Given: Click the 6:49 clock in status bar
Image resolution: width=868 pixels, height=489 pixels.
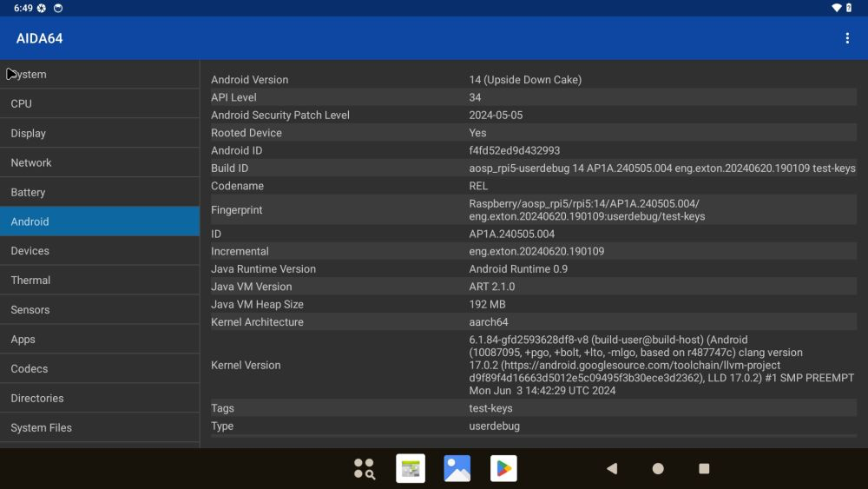Looking at the screenshot, I should tap(23, 8).
